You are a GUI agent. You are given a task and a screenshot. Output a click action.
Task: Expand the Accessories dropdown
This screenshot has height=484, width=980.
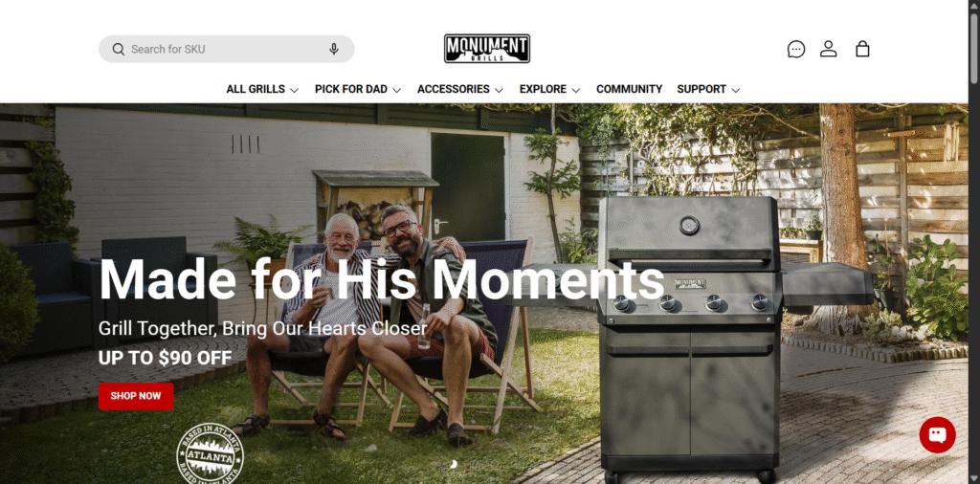coord(460,89)
